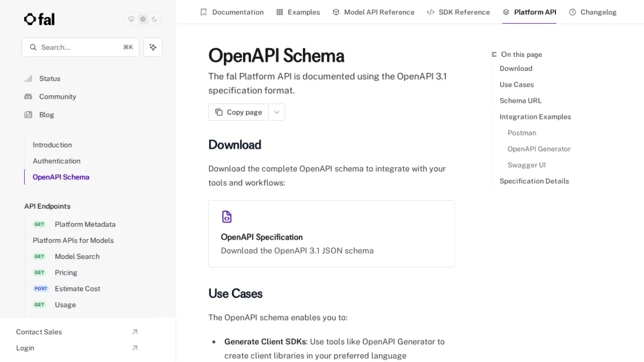
Task: Select system theme monitor icon
Action: coord(131,19)
